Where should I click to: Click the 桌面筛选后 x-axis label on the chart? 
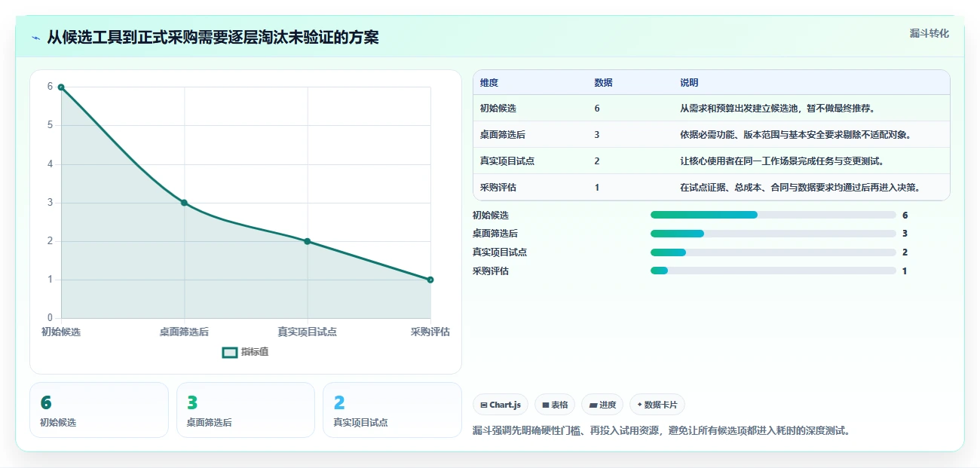[x=184, y=332]
